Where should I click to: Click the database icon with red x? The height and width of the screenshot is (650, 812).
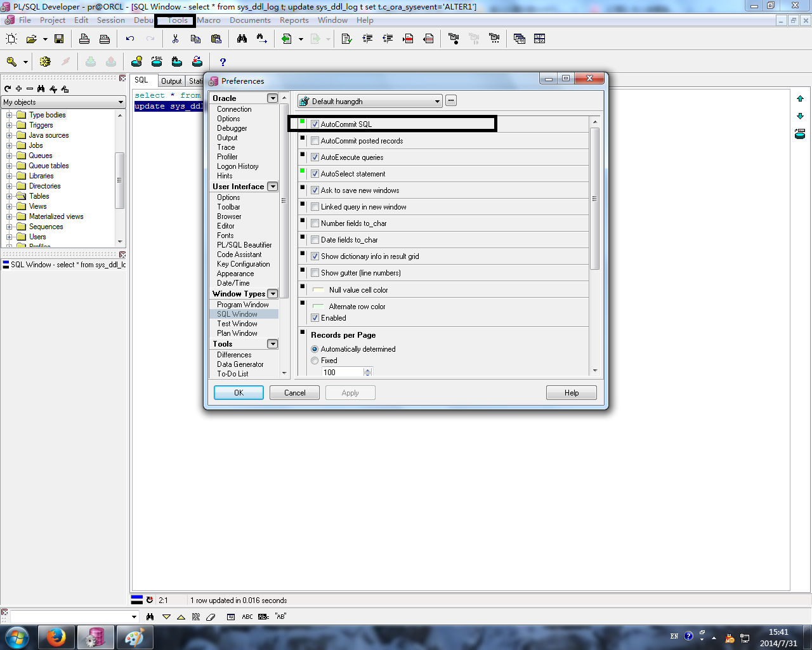[197, 62]
